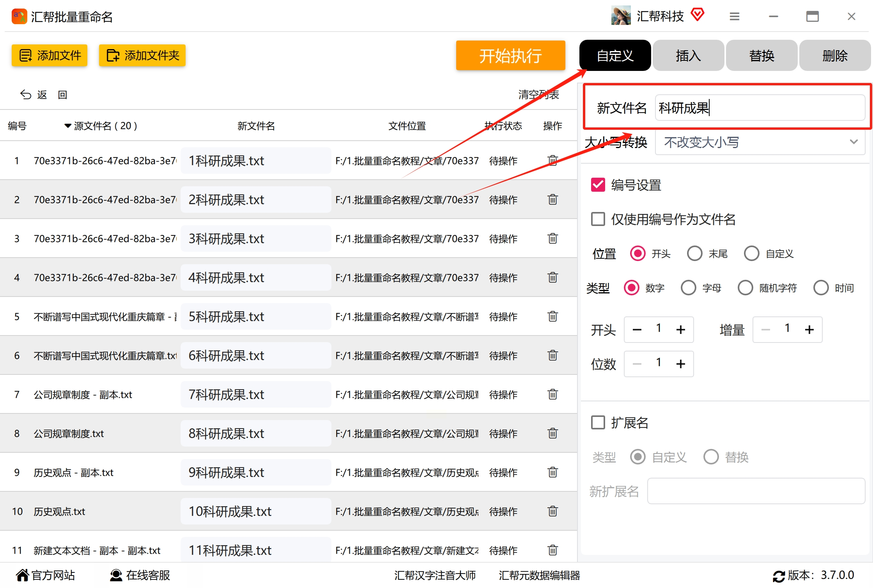Image resolution: width=873 pixels, height=588 pixels.
Task: Sort by 源文件名 column arrow
Action: (68, 126)
